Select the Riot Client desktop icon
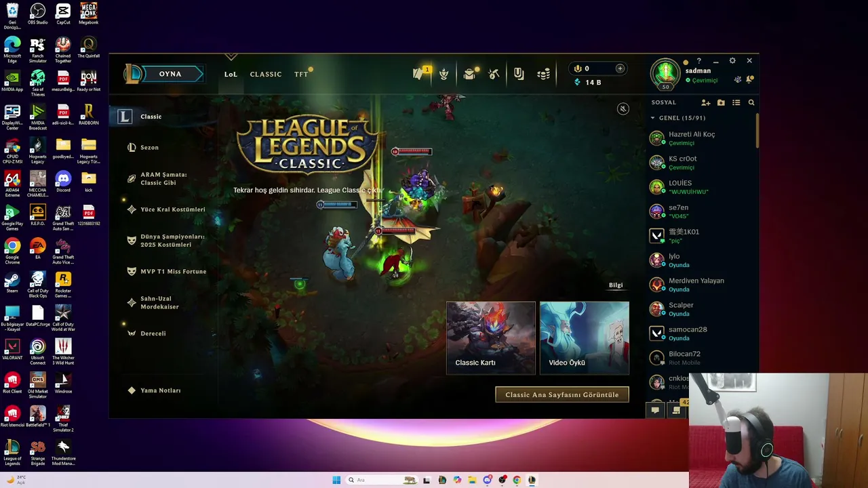 click(x=12, y=382)
